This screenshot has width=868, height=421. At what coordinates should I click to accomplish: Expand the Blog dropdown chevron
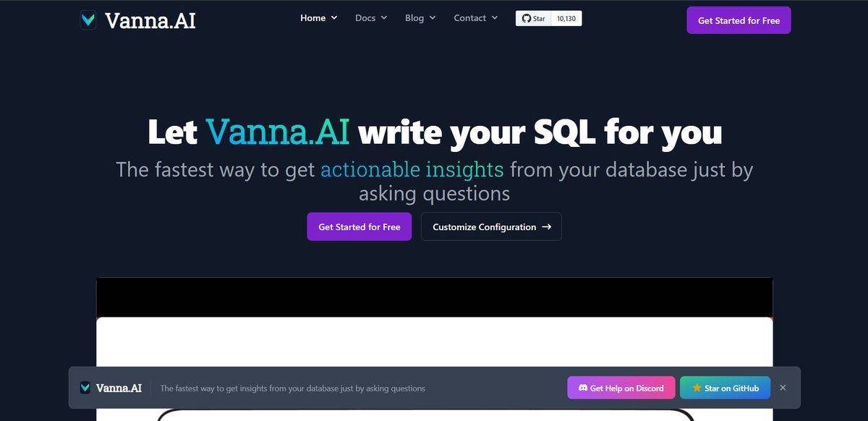click(433, 18)
